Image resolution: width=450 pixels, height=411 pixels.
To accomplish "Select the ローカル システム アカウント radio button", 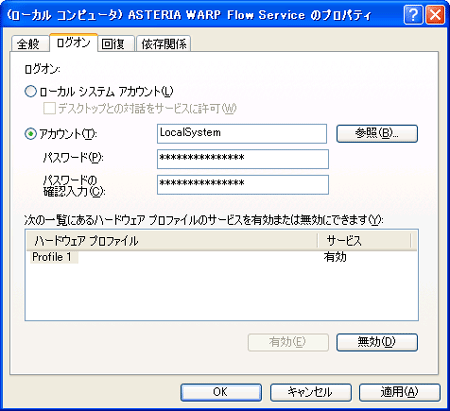I will (31, 91).
